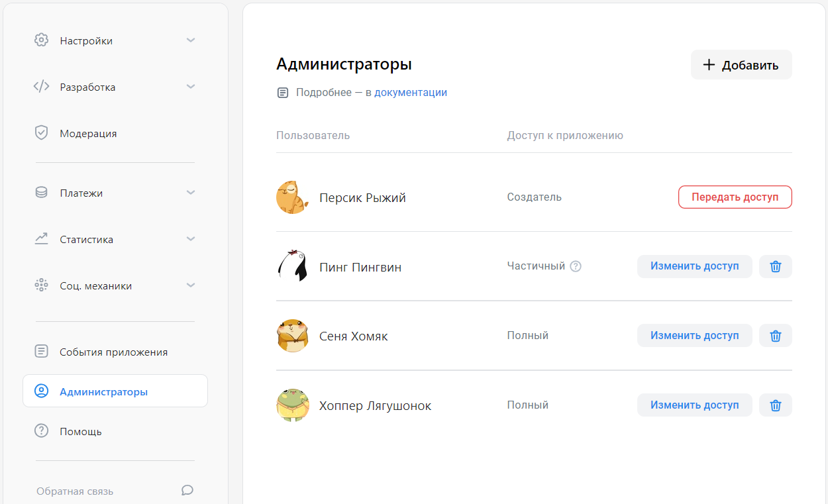Select the События приложения document icon

pyautogui.click(x=41, y=351)
